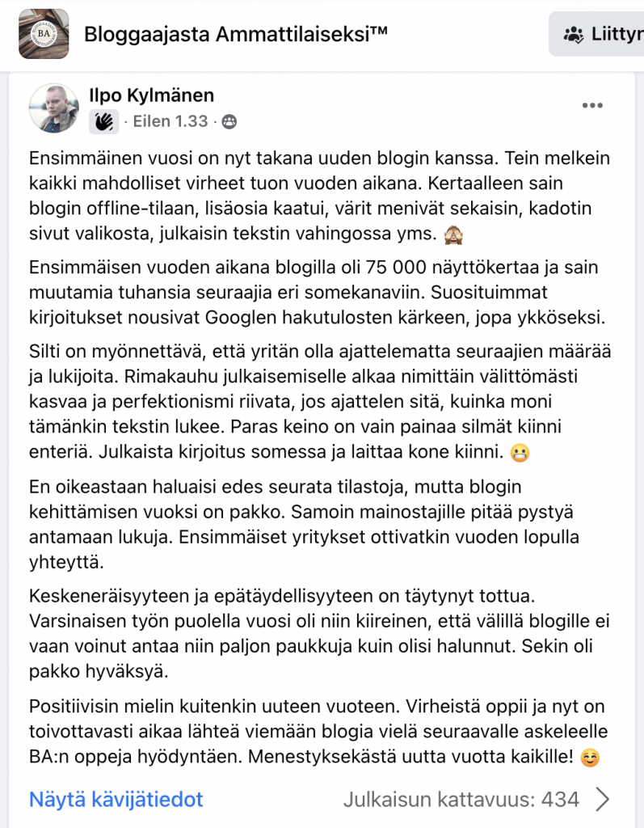Open the BA group logo thumbnail

[x=44, y=34]
